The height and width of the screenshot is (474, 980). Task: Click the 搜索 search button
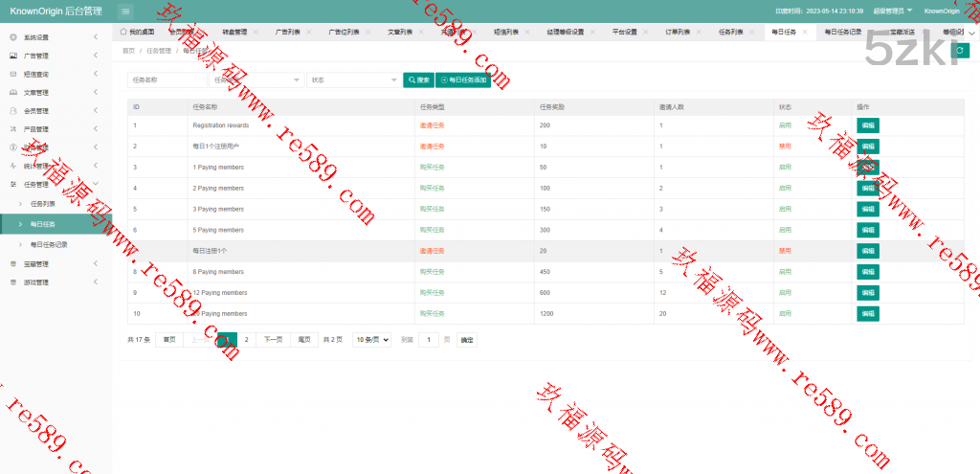click(x=418, y=80)
